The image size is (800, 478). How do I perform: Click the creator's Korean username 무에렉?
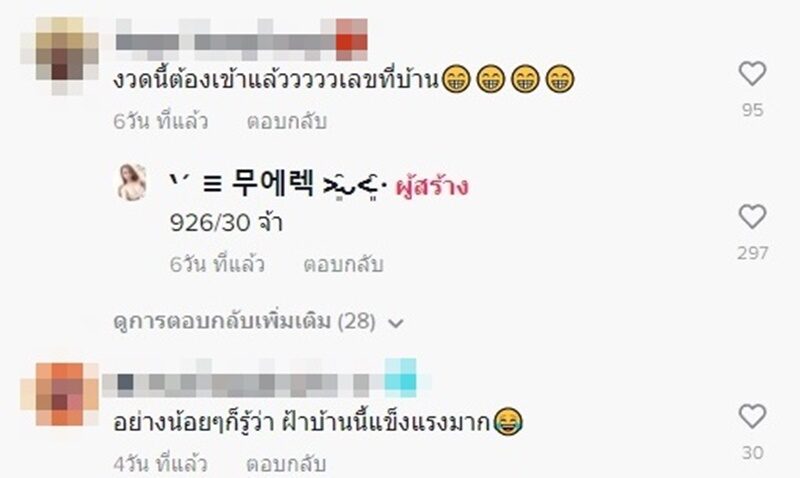(x=272, y=184)
